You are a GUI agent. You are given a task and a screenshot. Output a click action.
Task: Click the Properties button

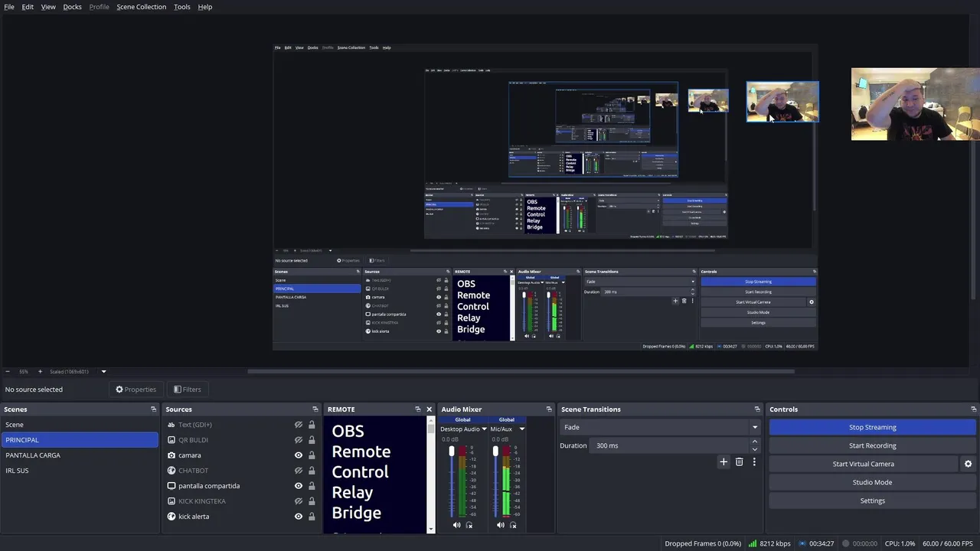(136, 390)
